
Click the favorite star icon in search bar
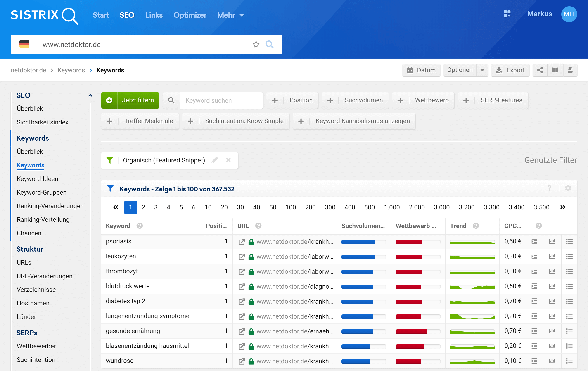tap(256, 44)
